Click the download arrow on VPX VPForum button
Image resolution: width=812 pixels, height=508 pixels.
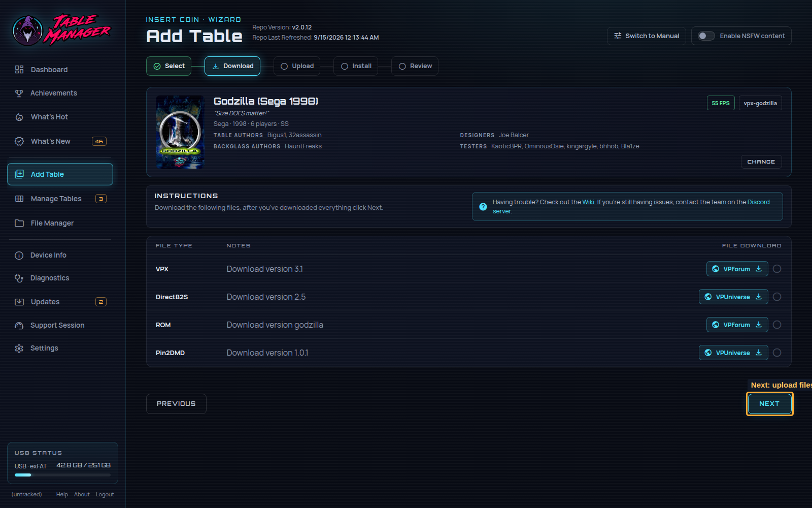click(759, 269)
